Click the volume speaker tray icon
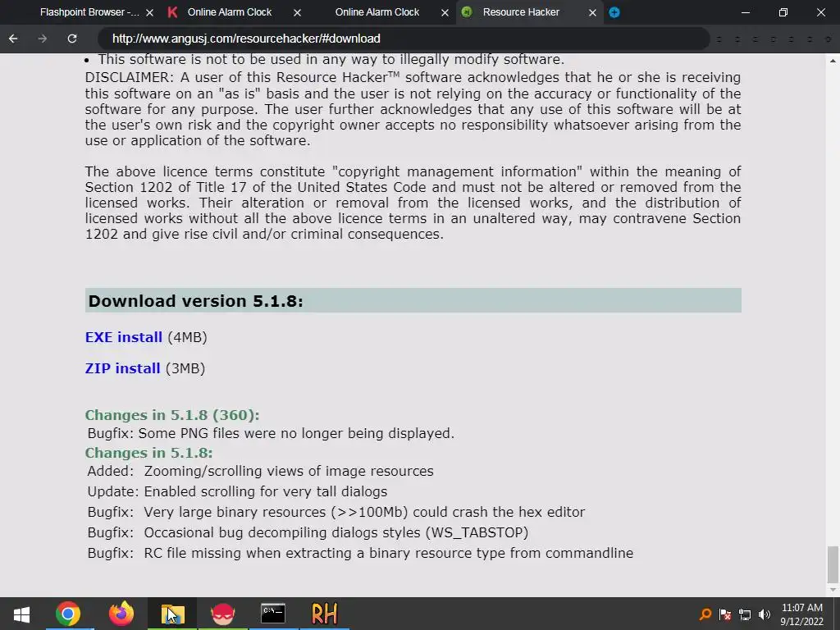 pos(765,614)
